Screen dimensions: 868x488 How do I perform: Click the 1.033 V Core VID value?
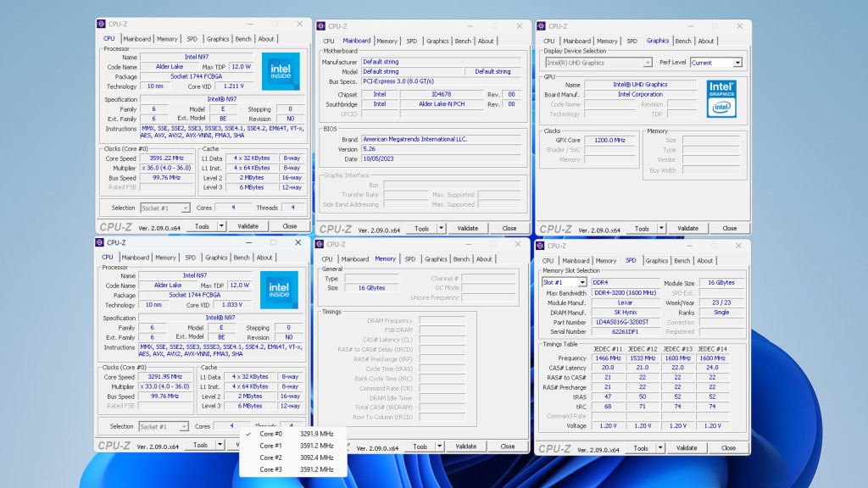coord(231,305)
